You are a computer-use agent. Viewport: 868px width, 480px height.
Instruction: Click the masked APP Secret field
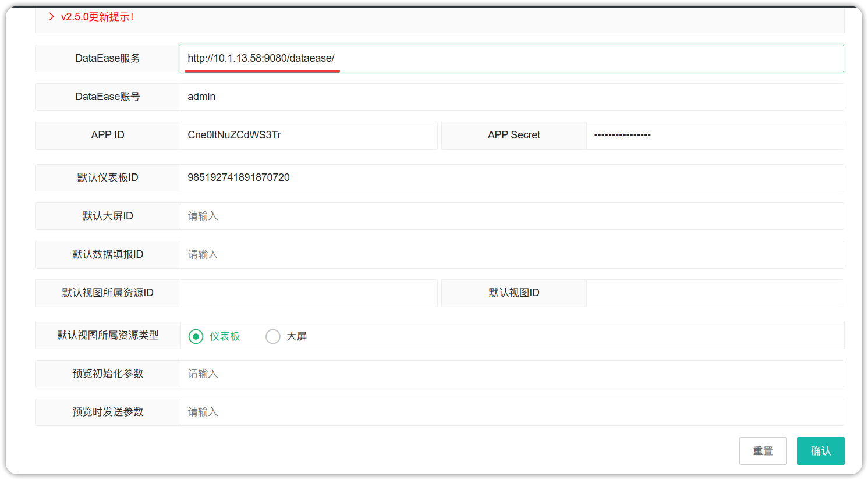(x=714, y=135)
